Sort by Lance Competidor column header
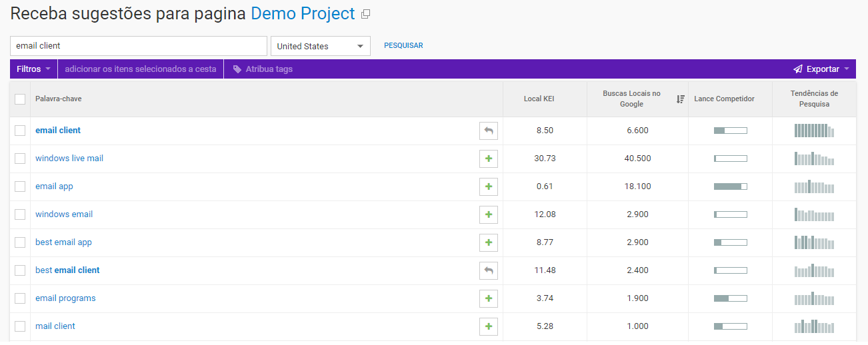Image resolution: width=868 pixels, height=345 pixels. [724, 99]
